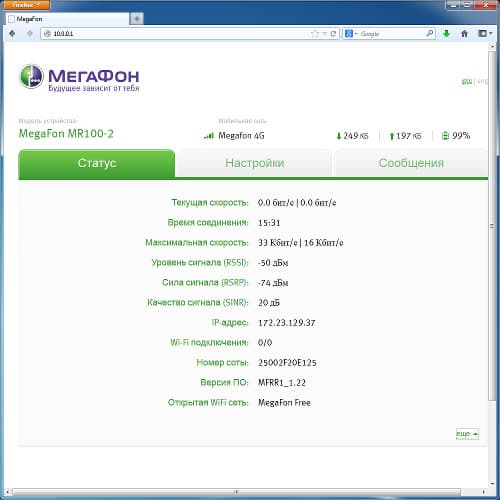Click the MegaFon logo

(x=79, y=77)
